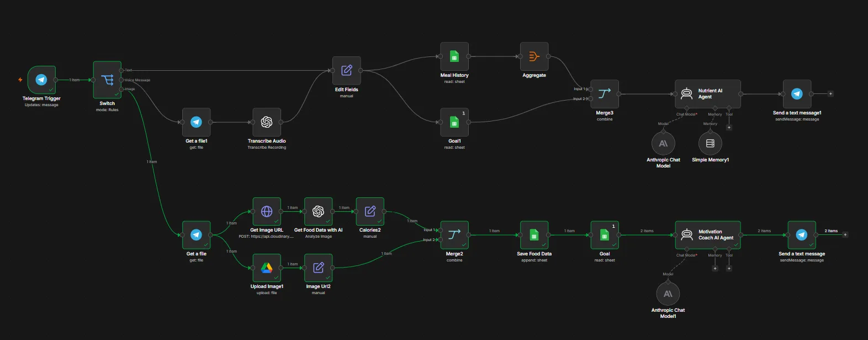Click Merge2 Input 1 connector

click(x=440, y=230)
